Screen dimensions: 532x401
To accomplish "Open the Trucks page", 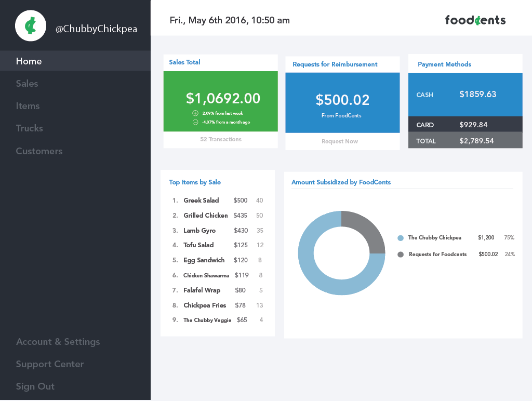I will pyautogui.click(x=29, y=128).
